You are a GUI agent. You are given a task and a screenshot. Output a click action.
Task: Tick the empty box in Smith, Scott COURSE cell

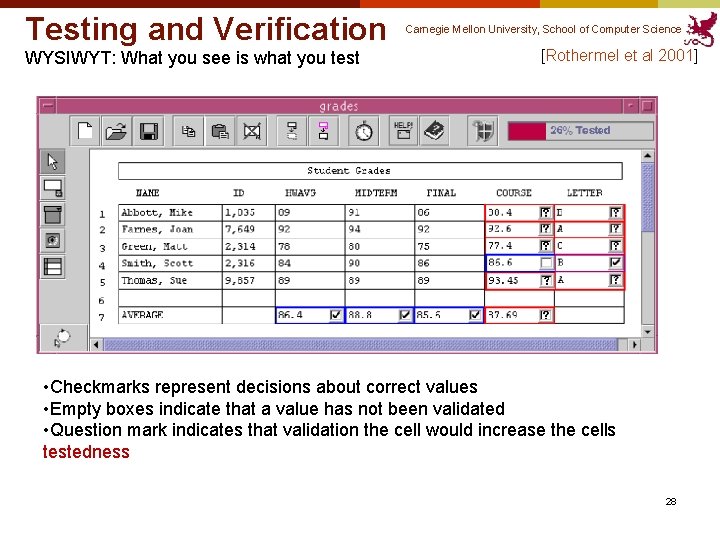pos(546,263)
